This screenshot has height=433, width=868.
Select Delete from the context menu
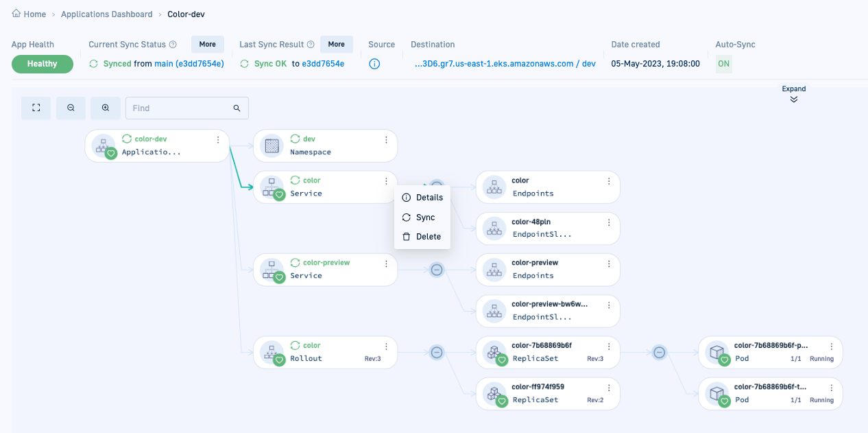tap(428, 237)
